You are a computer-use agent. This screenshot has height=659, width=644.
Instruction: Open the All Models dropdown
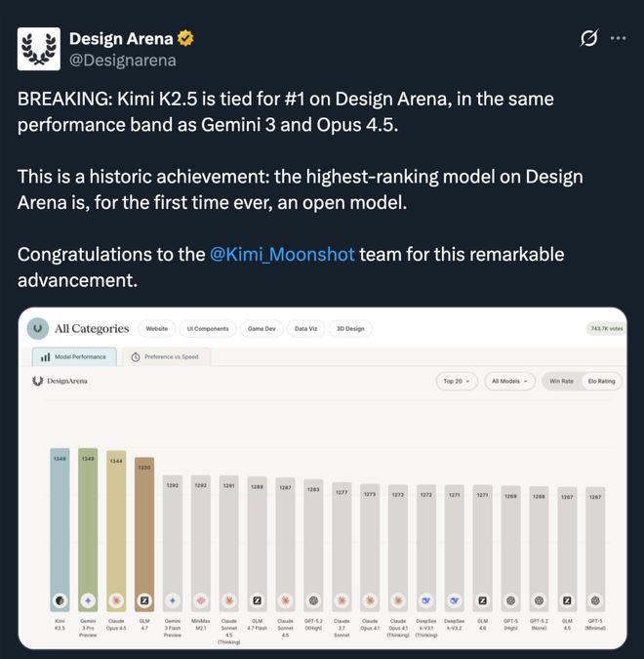pos(508,381)
